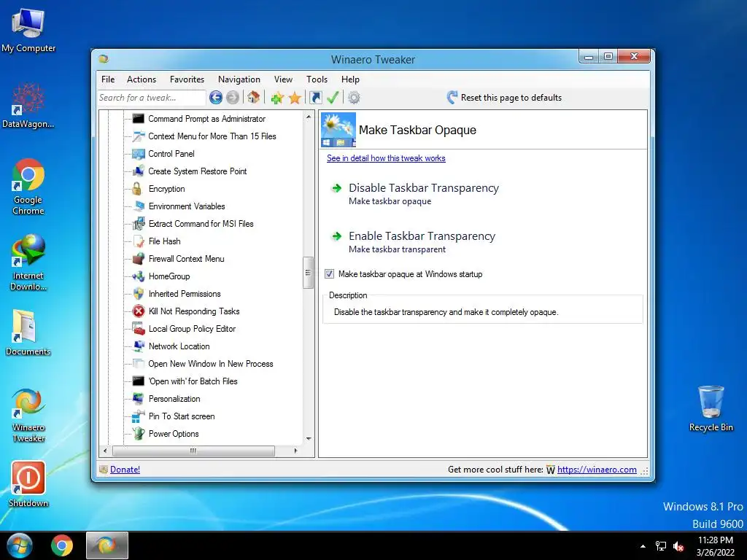This screenshot has width=747, height=560.
Task: Open the Actions menu
Action: 142,79
